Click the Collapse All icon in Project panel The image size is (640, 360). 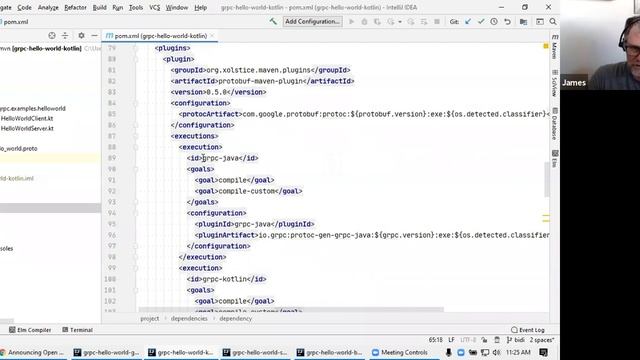65,36
